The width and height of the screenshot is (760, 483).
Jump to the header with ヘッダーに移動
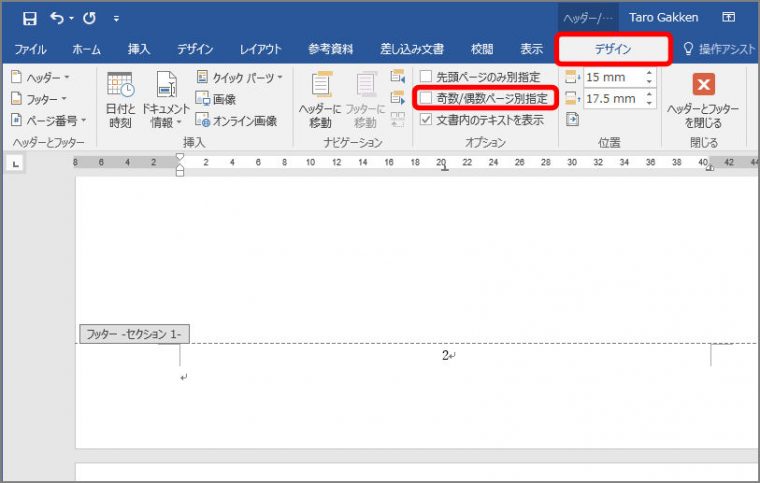[320, 100]
